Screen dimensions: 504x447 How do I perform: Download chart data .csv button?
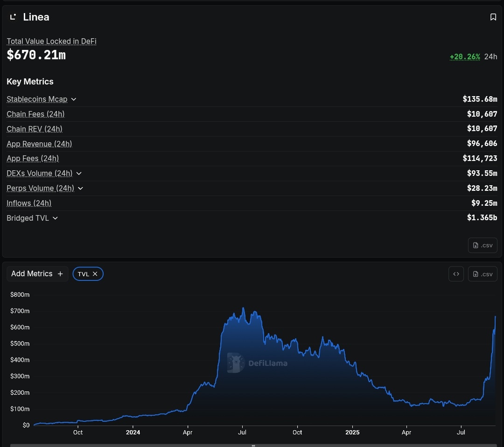pyautogui.click(x=483, y=274)
